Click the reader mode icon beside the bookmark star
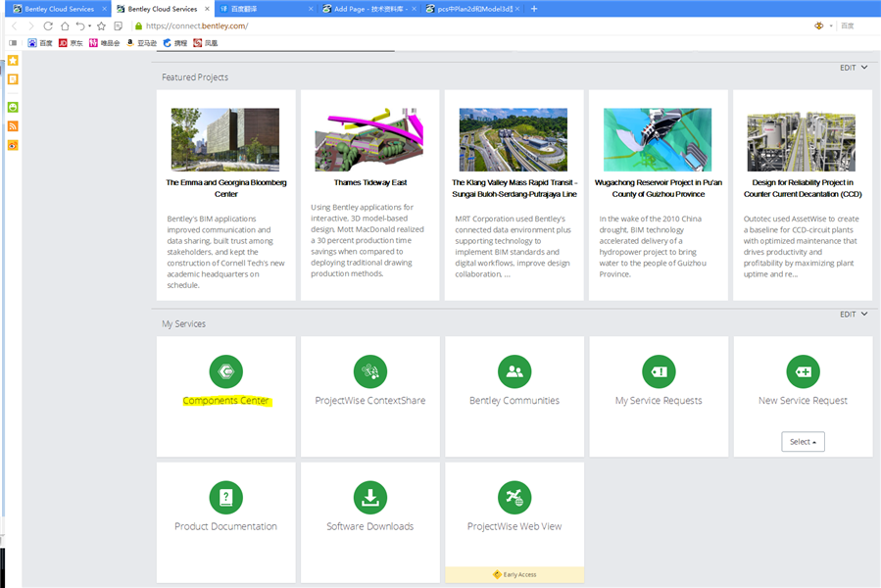The height and width of the screenshot is (588, 881). point(118,25)
